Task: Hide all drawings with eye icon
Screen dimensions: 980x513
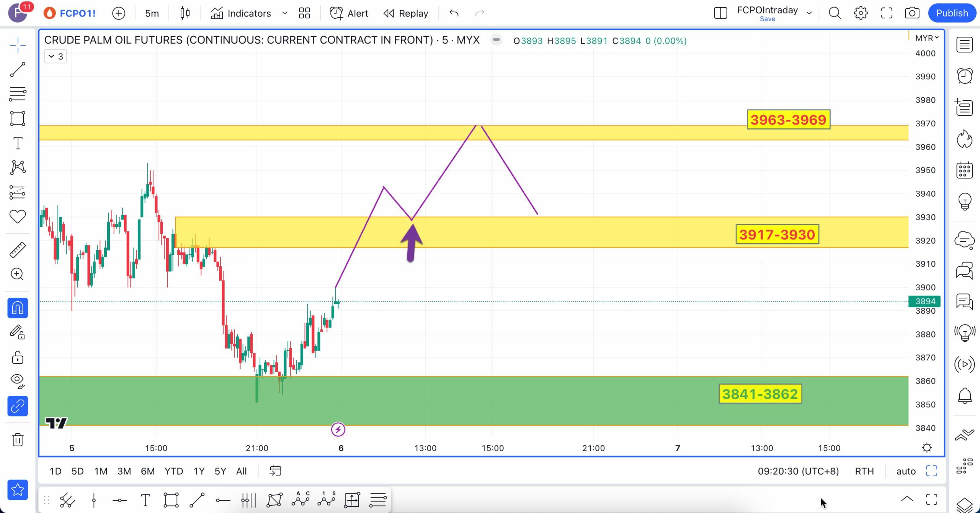Action: [x=18, y=380]
